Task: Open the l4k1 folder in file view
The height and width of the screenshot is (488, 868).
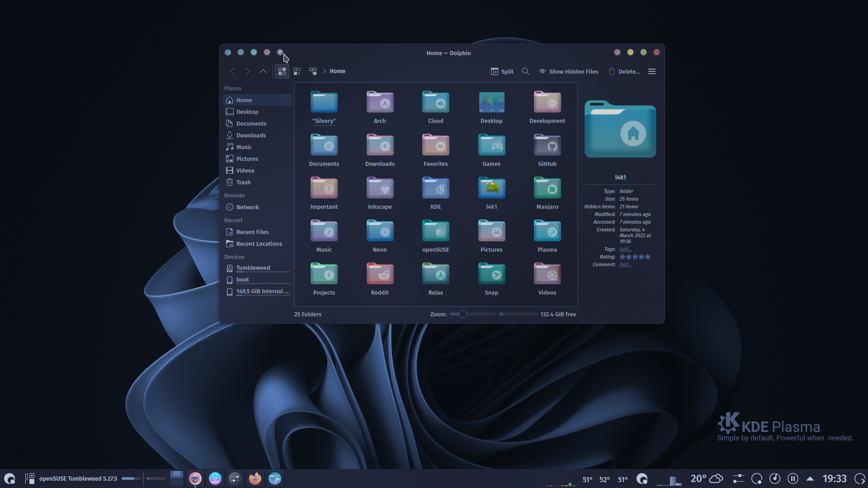Action: (x=491, y=193)
